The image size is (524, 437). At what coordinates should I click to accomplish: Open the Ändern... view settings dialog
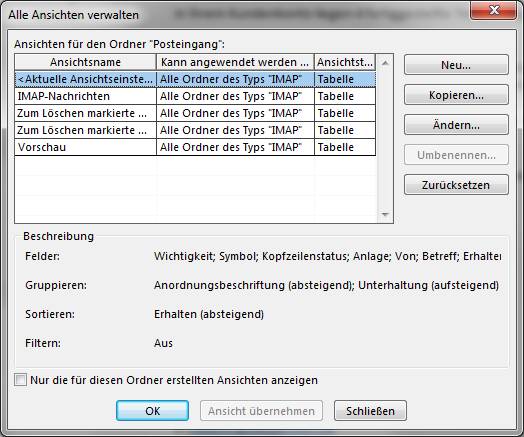[x=456, y=125]
